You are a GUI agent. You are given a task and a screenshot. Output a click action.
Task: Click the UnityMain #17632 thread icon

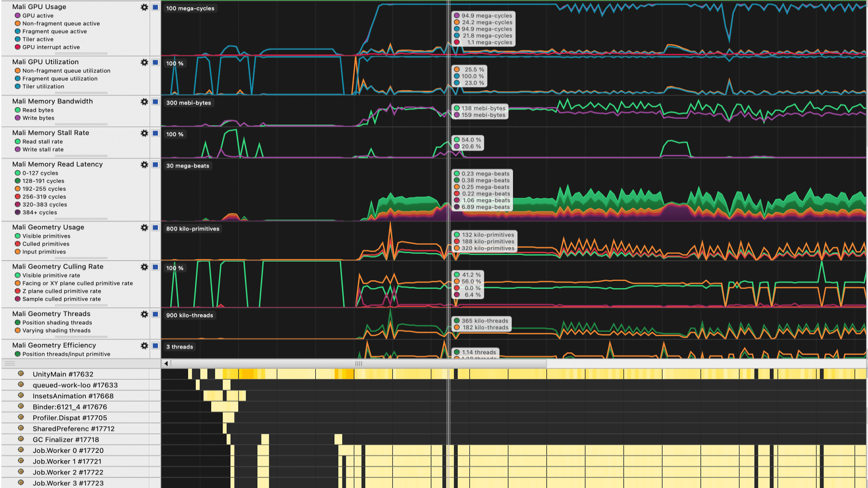pos(21,374)
